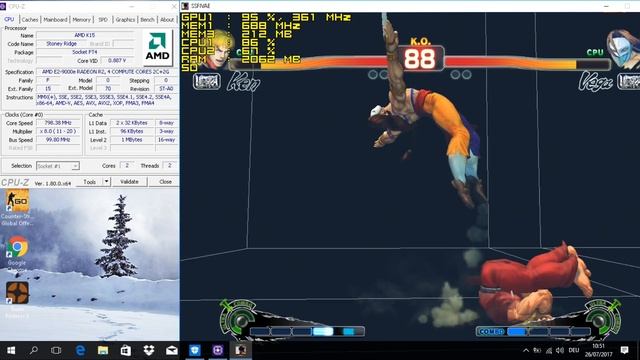Switch to blue shield app on taskbar

pyautogui.click(x=195, y=350)
